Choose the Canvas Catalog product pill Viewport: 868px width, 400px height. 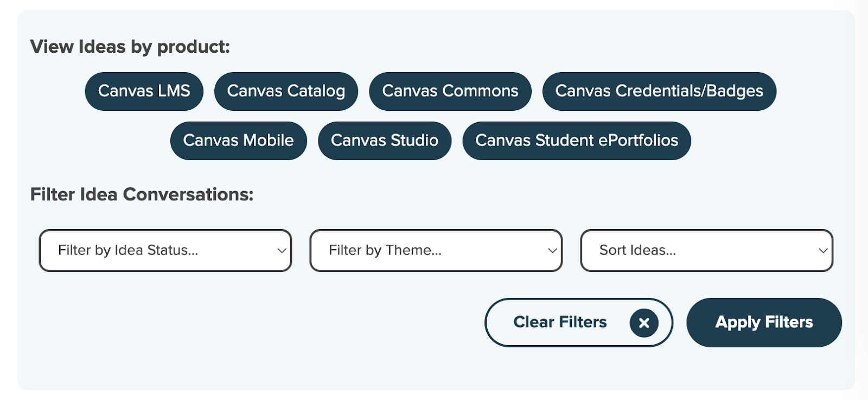286,91
